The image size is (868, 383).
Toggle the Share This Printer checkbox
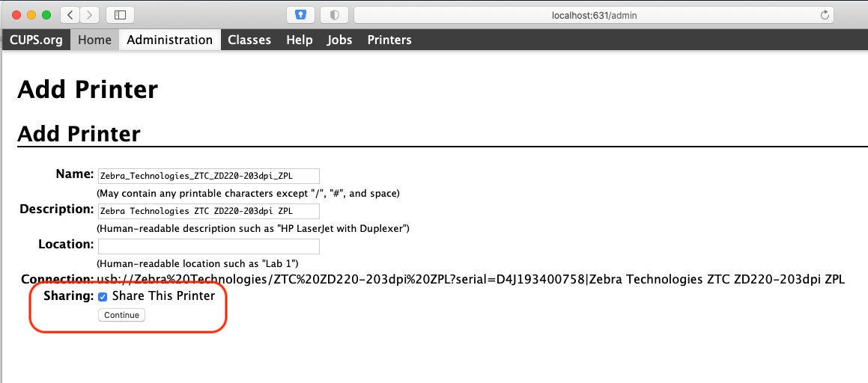pos(103,297)
